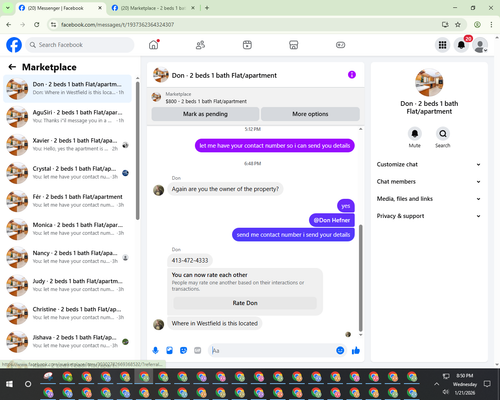
Task: Click the @Don Hefner mention
Action: pos(332,220)
